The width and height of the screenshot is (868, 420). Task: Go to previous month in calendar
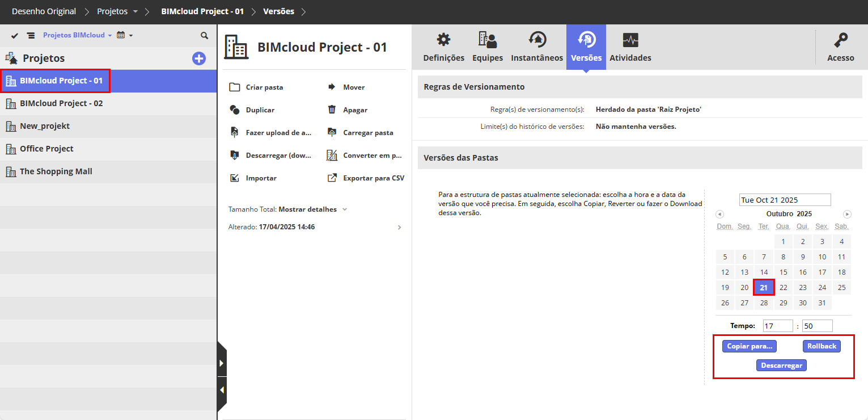click(x=719, y=214)
